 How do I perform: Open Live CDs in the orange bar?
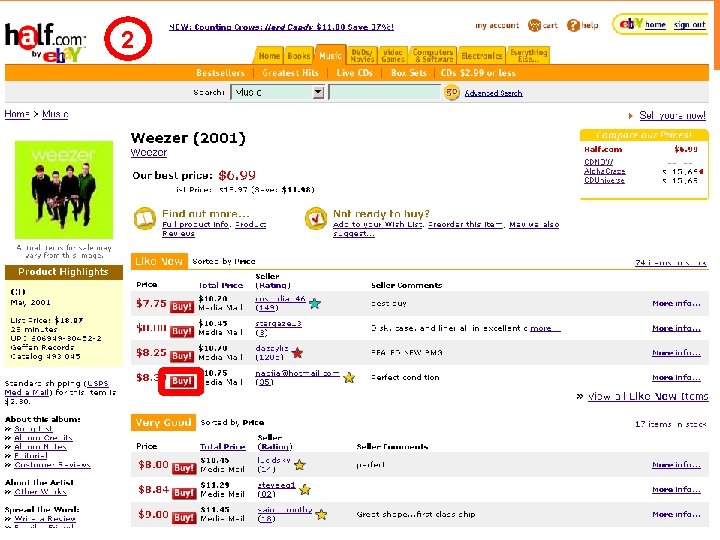354,73
